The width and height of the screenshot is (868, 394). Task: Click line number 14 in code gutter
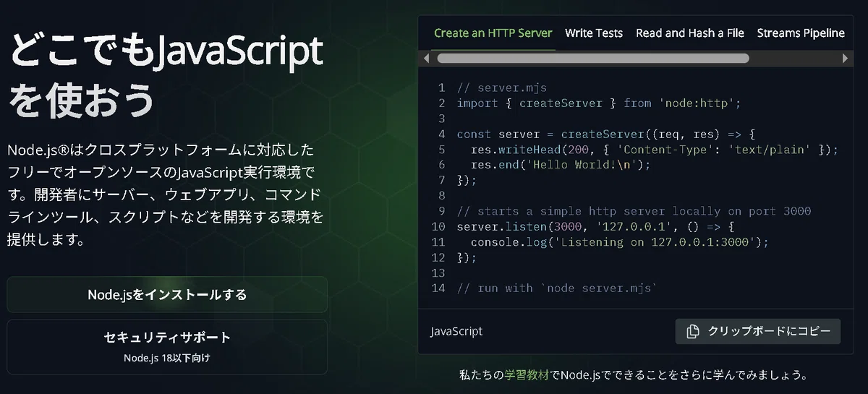click(438, 288)
